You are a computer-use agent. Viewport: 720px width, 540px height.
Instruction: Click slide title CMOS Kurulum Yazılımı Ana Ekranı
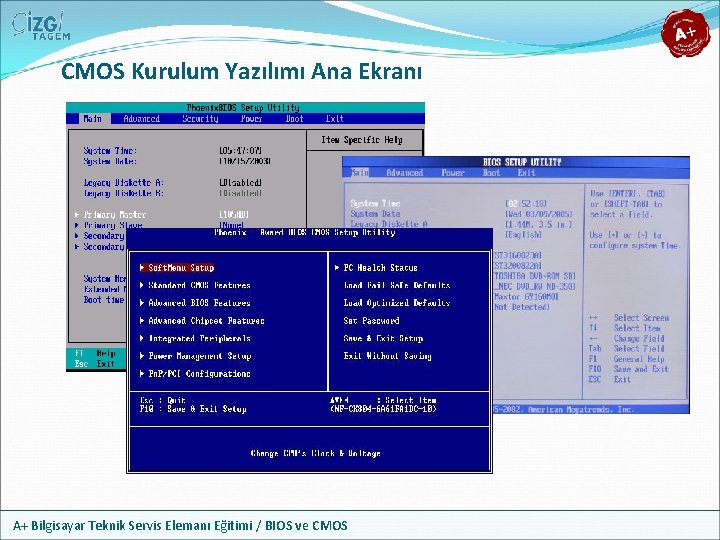pyautogui.click(x=241, y=72)
